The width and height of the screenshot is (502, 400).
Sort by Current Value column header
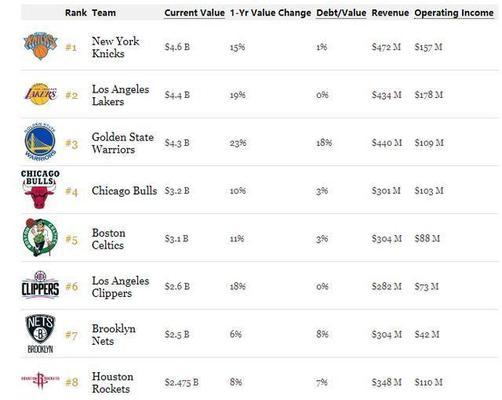(194, 13)
